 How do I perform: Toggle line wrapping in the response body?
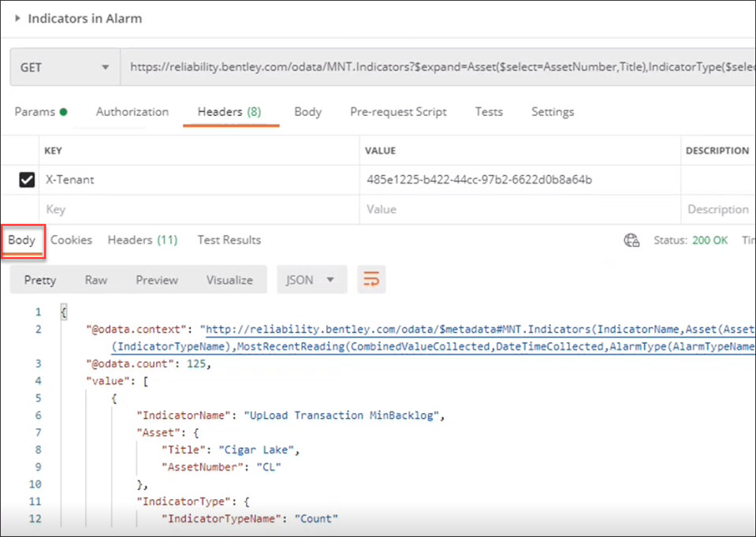[371, 279]
